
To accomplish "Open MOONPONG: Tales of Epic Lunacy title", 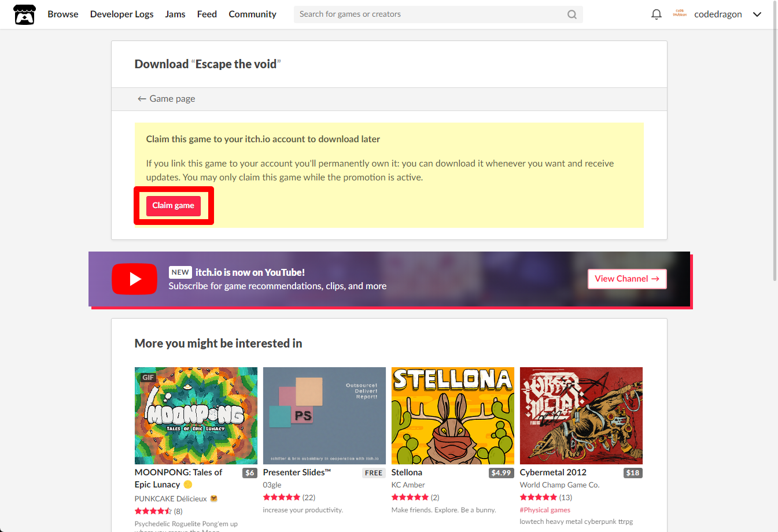I will tap(178, 479).
